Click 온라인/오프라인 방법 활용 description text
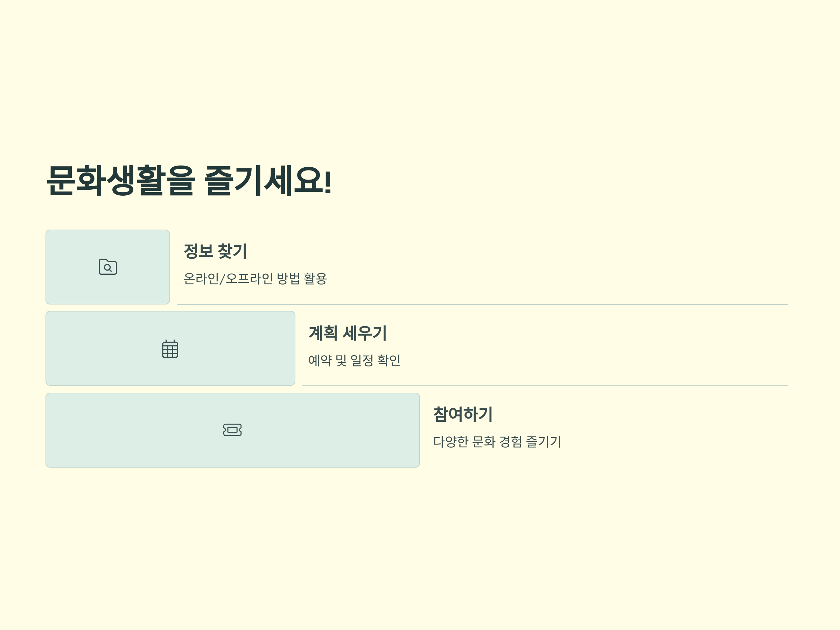 point(255,278)
